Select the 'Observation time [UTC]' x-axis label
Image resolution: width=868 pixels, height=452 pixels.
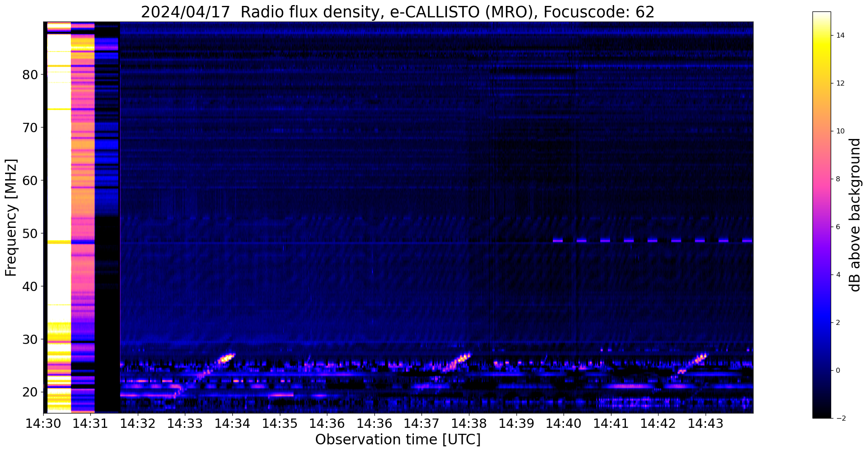coord(398,440)
